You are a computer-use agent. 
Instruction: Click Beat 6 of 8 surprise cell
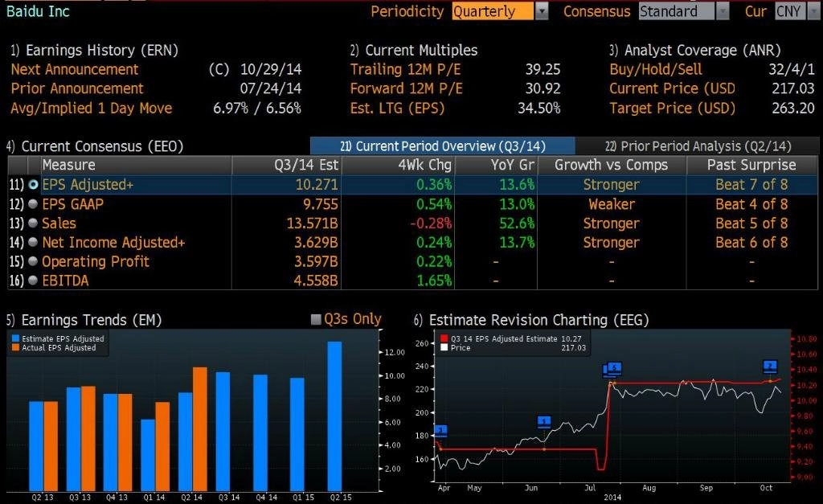coord(751,242)
